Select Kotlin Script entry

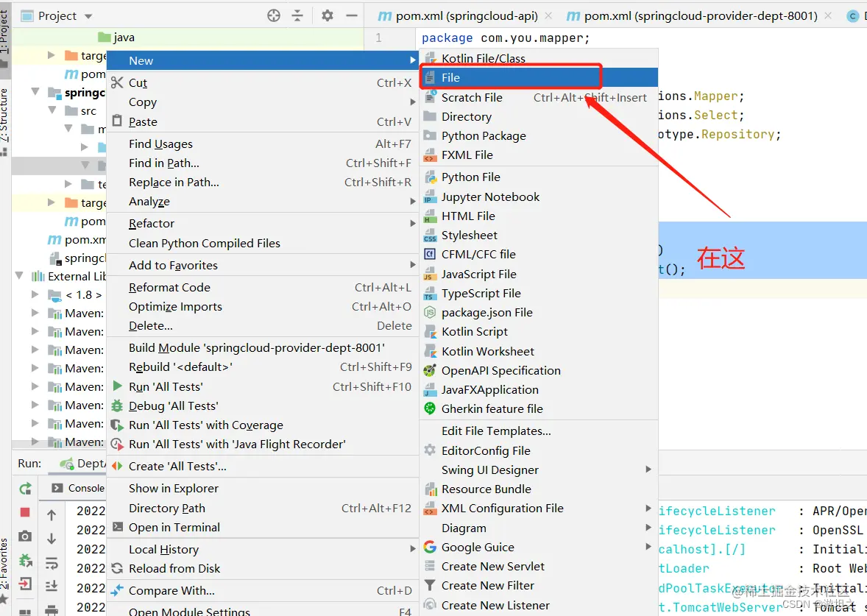click(539, 332)
